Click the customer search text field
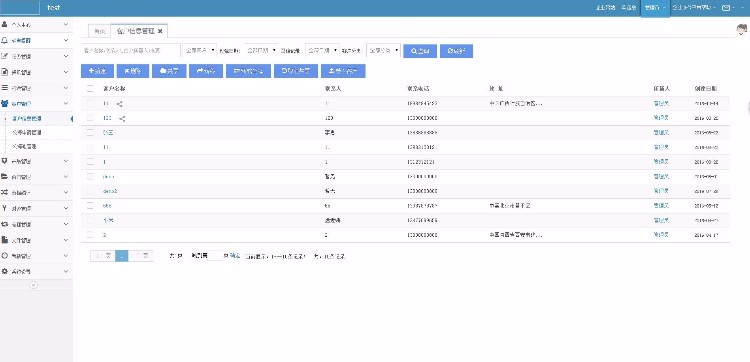This screenshot has height=362, width=750. [x=131, y=50]
